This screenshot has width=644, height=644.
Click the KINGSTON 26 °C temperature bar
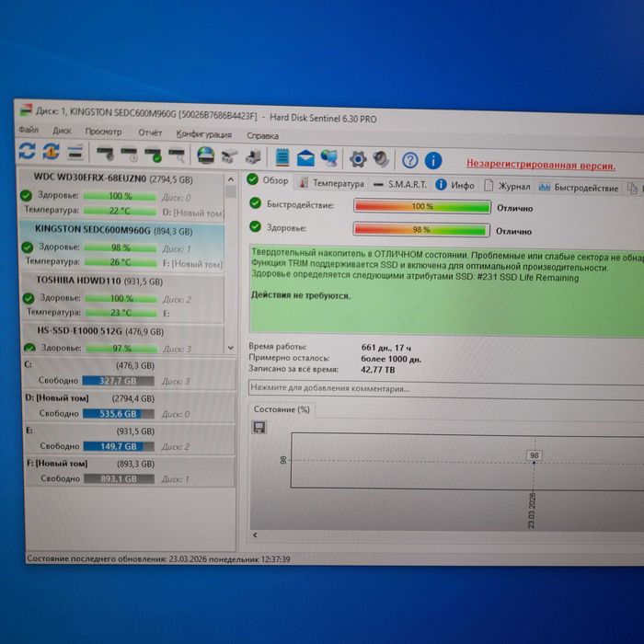pos(121,262)
